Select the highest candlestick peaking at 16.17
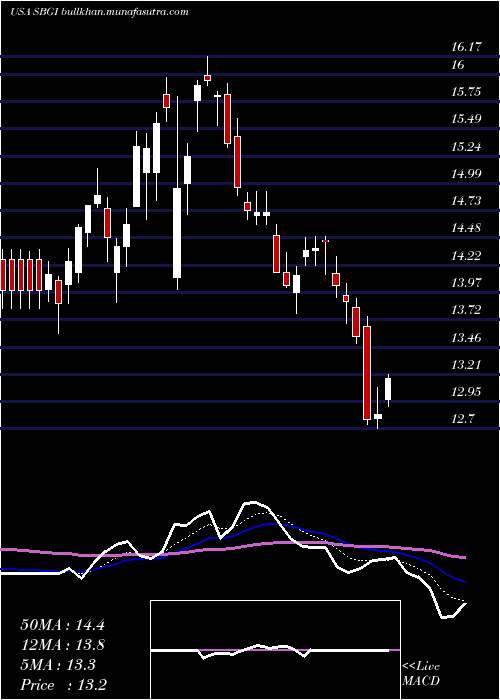 (207, 71)
